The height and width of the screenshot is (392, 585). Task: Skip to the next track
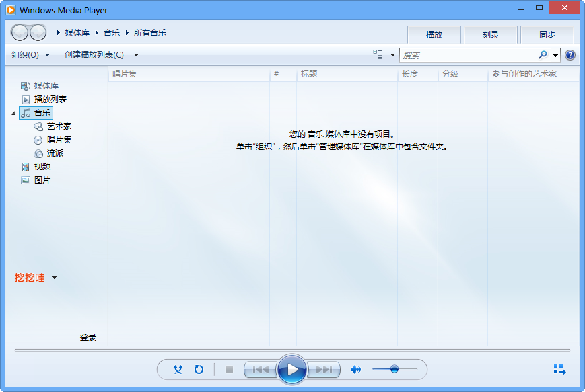click(x=325, y=369)
